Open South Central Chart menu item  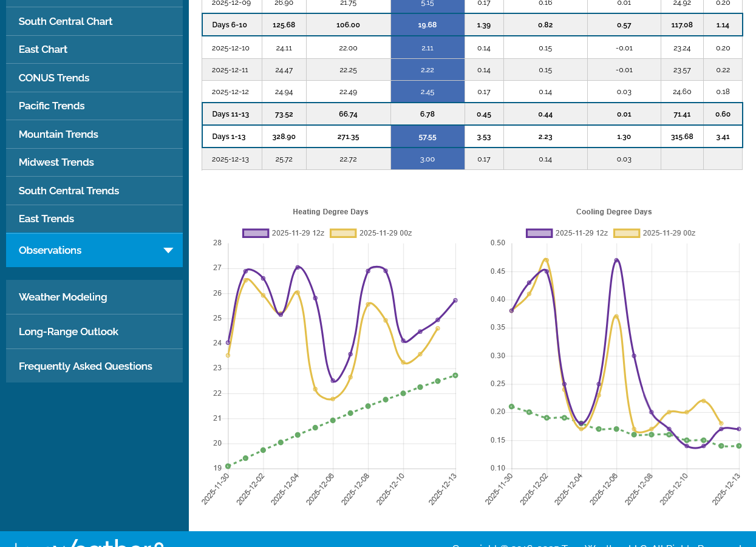coord(66,21)
